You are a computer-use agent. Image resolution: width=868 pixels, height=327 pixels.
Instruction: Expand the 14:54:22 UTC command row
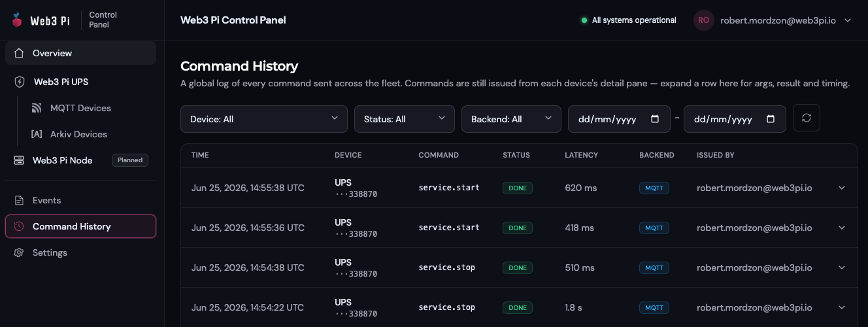842,307
